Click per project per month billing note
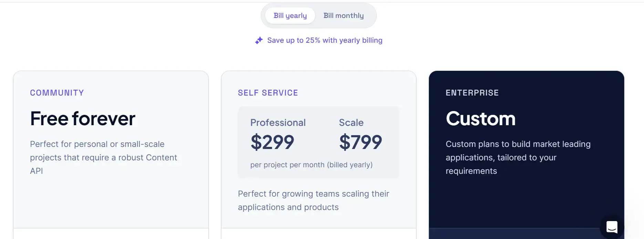Viewport: 644px width, 239px height. tap(311, 165)
